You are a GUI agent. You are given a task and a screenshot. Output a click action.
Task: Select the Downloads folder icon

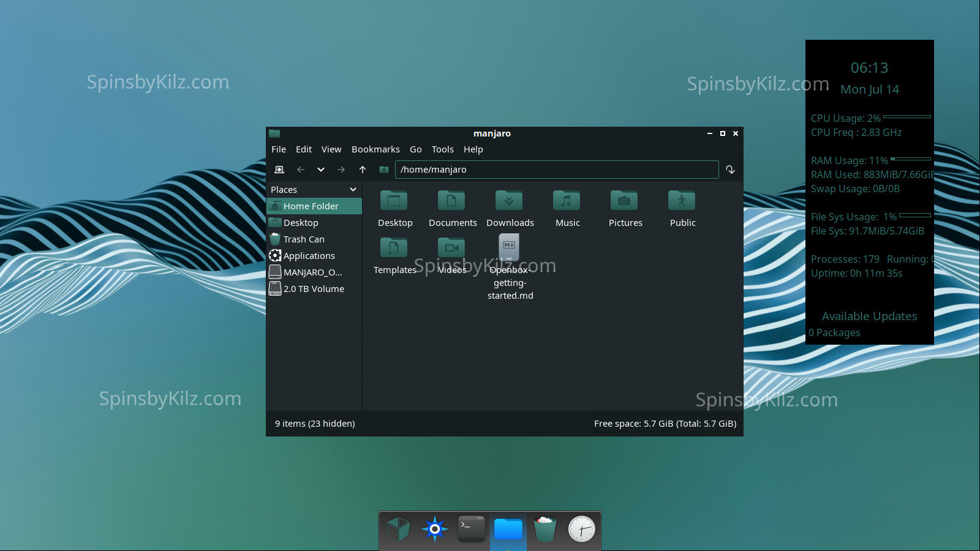click(509, 200)
